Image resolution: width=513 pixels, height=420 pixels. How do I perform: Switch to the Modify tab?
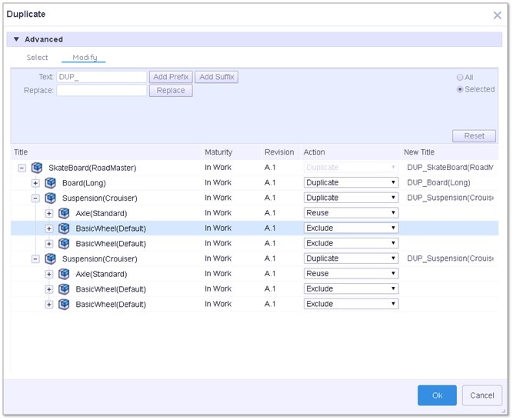click(x=84, y=58)
